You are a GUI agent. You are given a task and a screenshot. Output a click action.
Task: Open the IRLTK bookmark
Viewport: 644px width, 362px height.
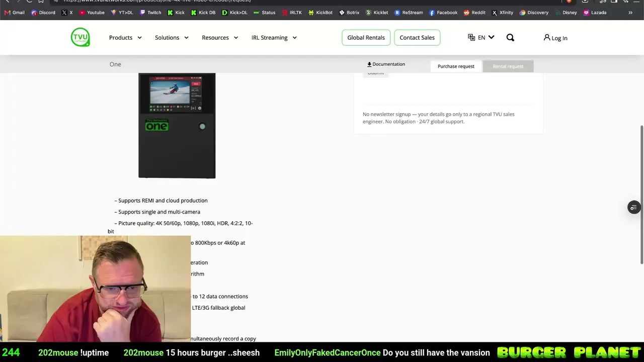pos(291,13)
